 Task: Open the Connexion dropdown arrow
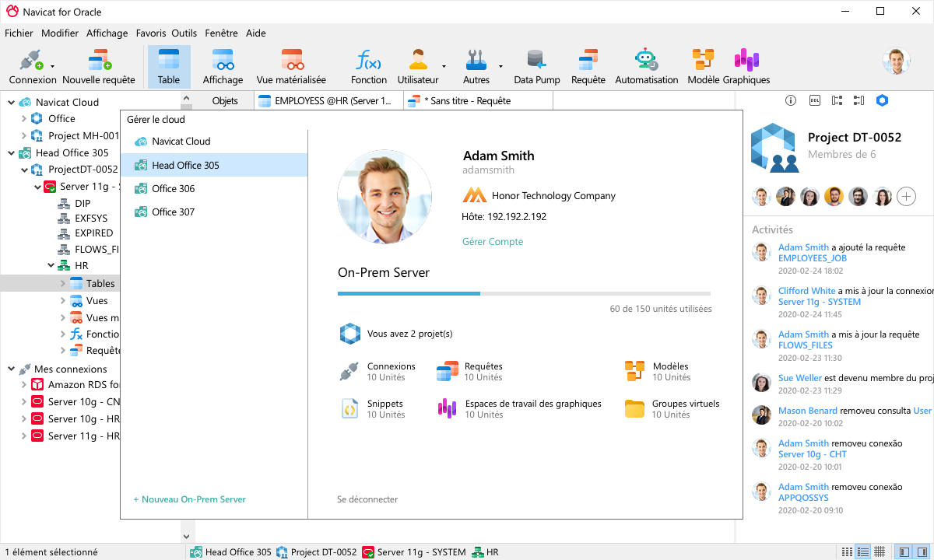click(x=52, y=67)
